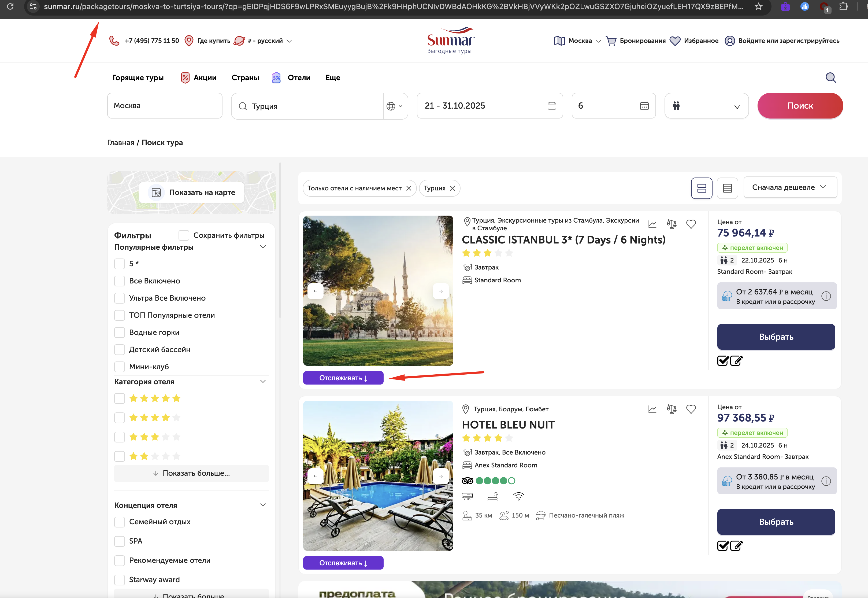
Task: Open price chart for HOTEL BLEU NUIT
Action: [652, 409]
